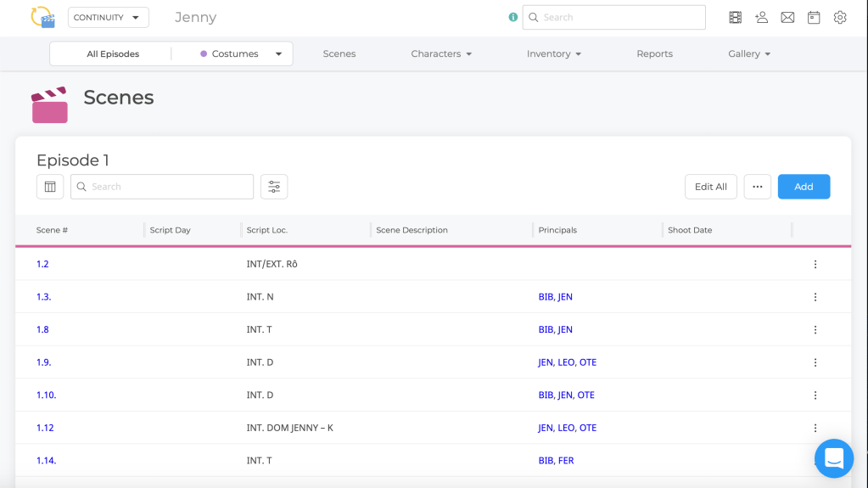Open scene 1.12 link
Viewport: 868px width, 488px height.
pos(45,428)
